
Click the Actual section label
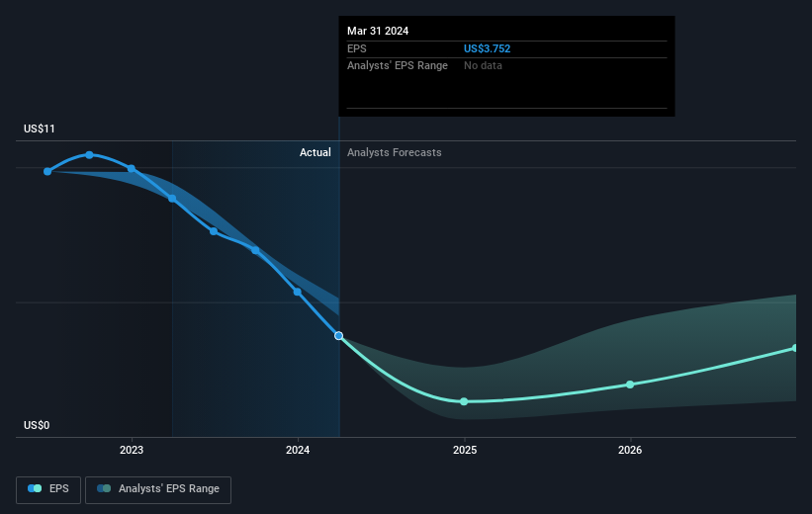pos(315,152)
